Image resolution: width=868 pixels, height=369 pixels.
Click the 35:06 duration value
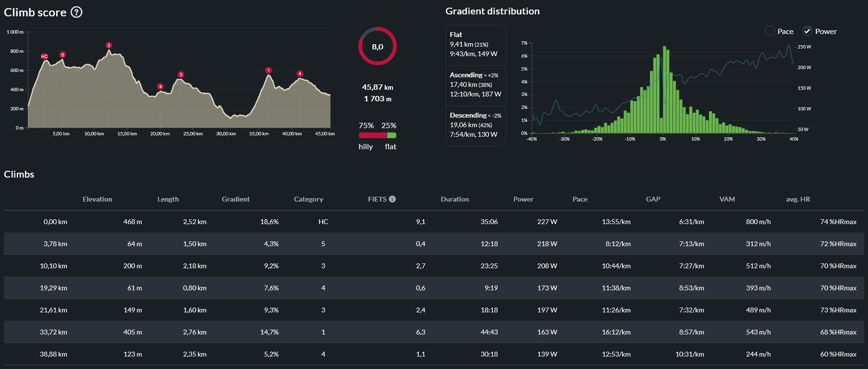[489, 222]
